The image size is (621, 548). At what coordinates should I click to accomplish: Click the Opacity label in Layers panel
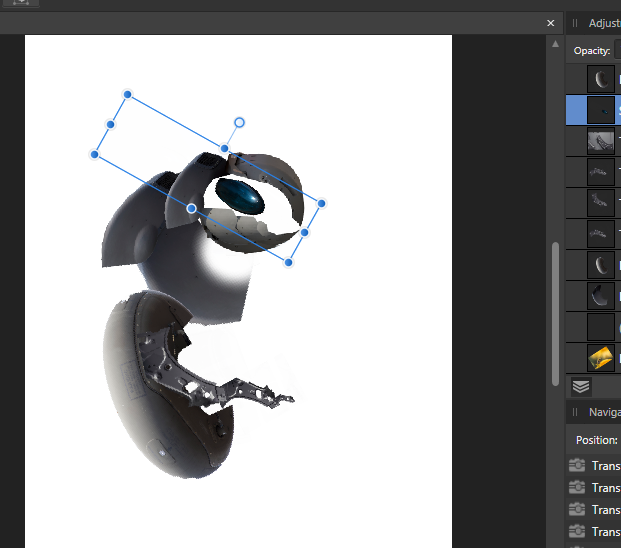coord(592,51)
